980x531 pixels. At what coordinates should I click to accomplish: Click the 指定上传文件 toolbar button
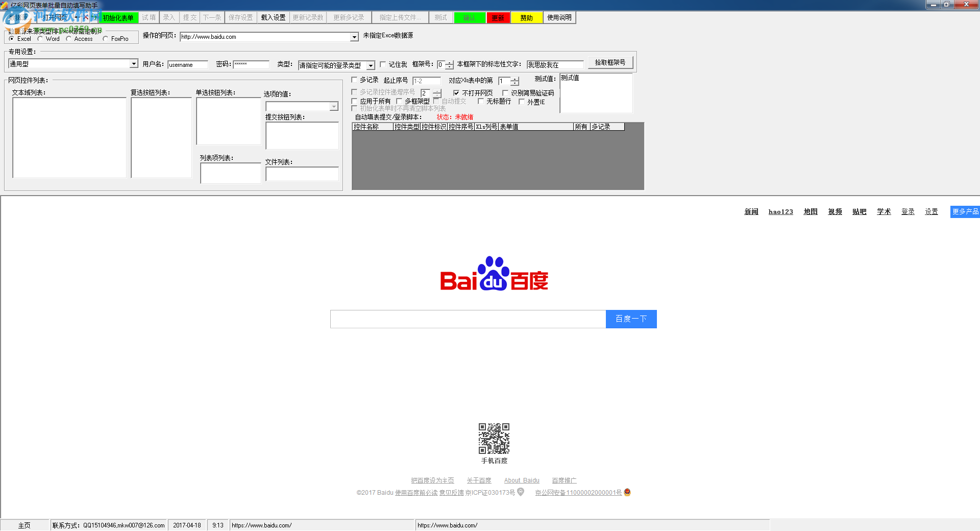coord(400,17)
